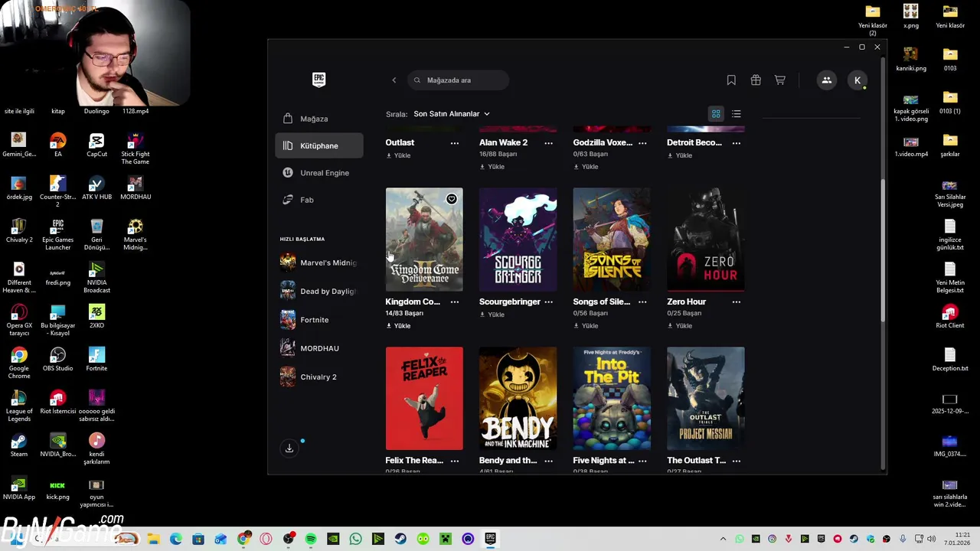Select the Steam desktop shortcut

pyautogui.click(x=18, y=445)
